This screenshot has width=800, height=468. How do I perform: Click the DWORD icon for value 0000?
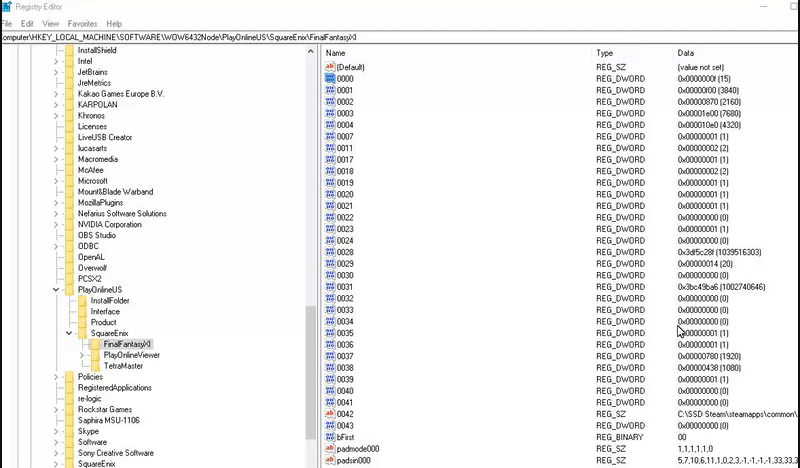330,79
